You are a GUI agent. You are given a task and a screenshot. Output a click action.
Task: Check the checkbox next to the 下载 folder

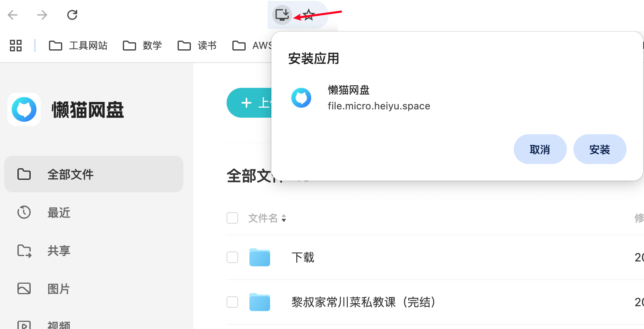pos(232,257)
